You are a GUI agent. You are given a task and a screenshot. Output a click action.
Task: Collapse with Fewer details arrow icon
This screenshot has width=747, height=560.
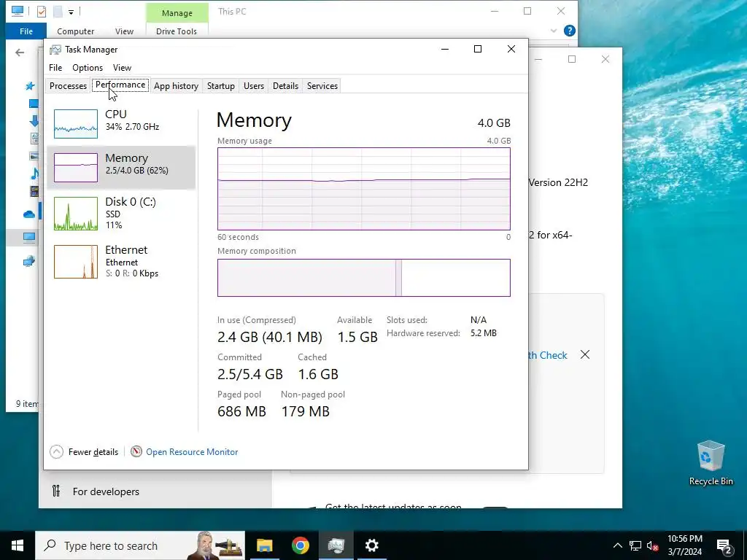[56, 451]
